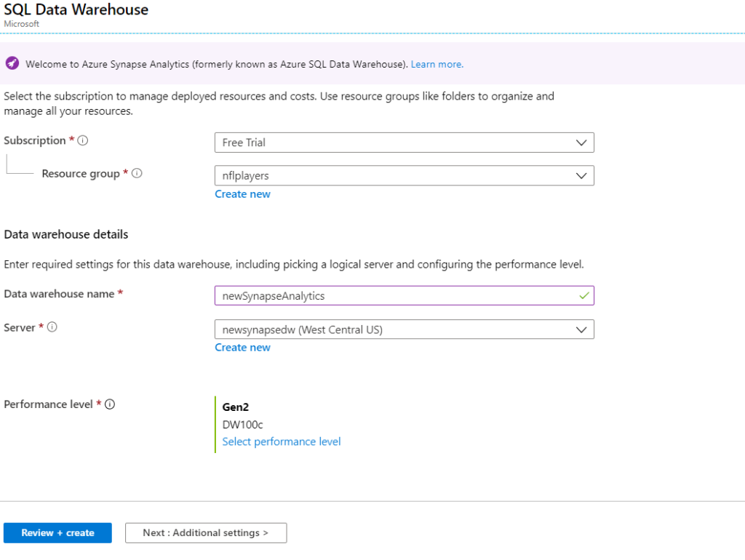The height and width of the screenshot is (560, 745).
Task: Click the Select performance level link
Action: [x=282, y=441]
